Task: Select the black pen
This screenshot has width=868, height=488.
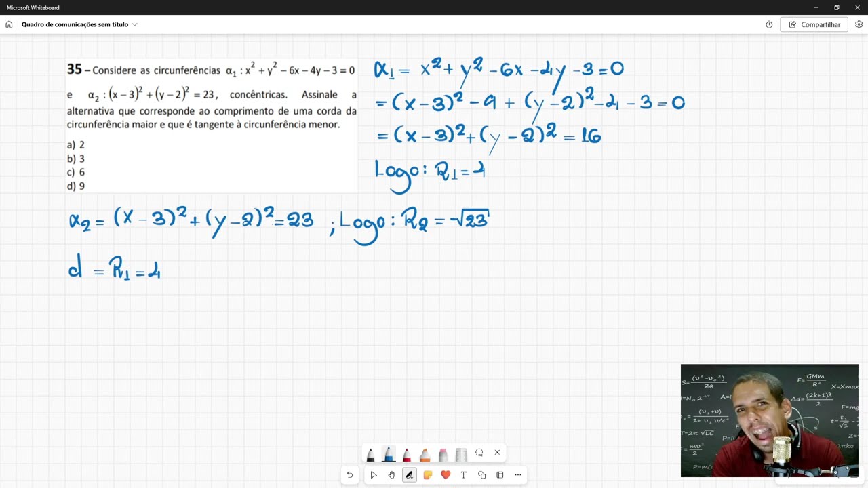Action: click(370, 453)
